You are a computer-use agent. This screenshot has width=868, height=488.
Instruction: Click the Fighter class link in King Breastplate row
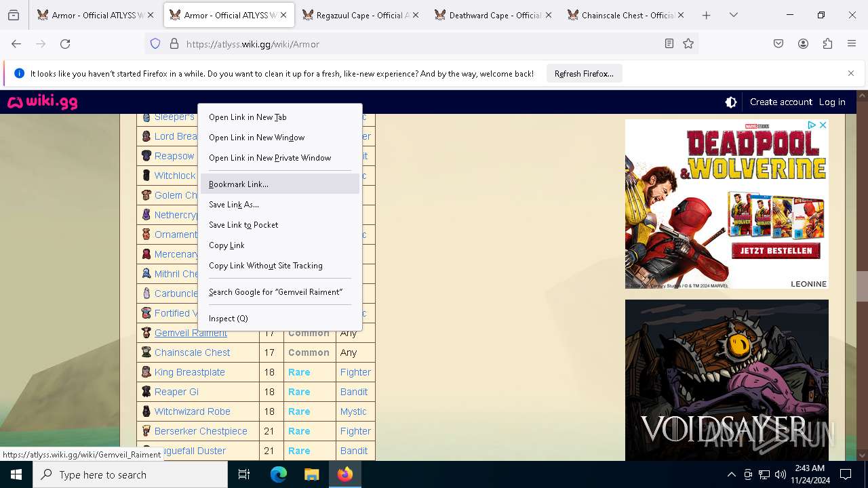click(x=355, y=372)
